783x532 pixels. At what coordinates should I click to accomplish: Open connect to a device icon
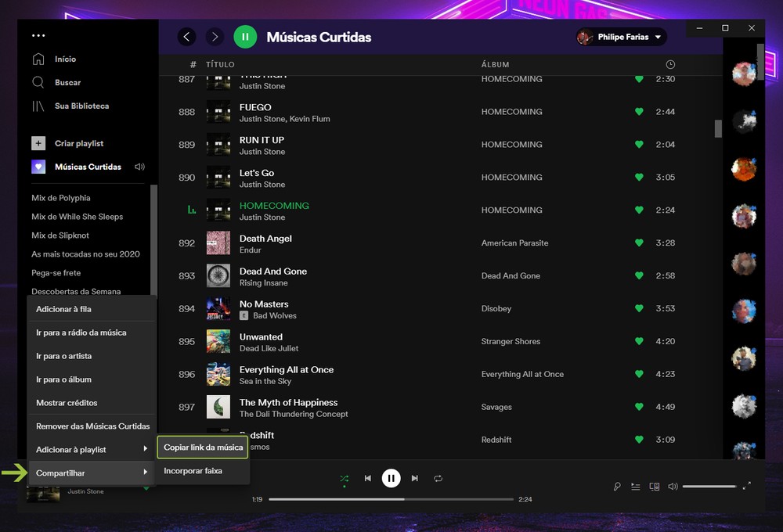(655, 487)
